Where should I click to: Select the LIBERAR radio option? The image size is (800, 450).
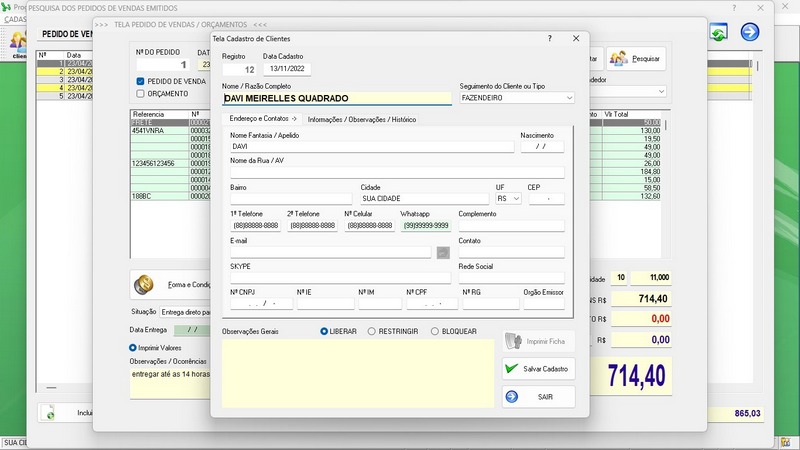coord(323,331)
